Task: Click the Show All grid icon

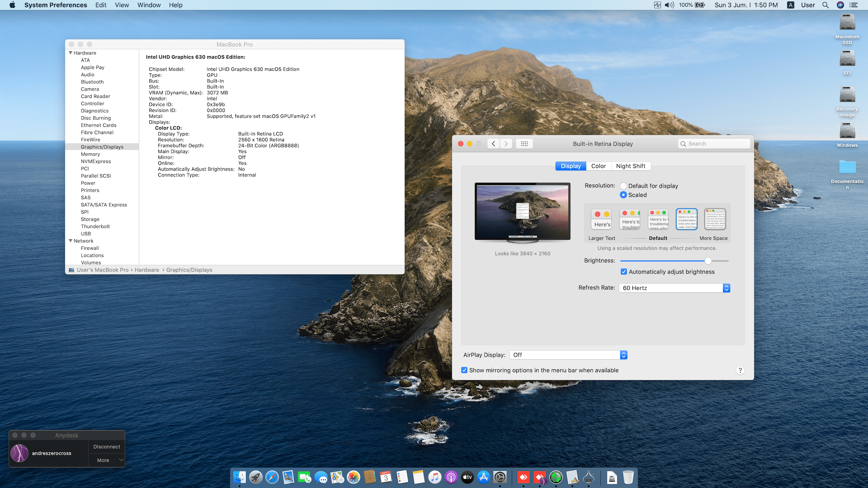Action: [524, 144]
